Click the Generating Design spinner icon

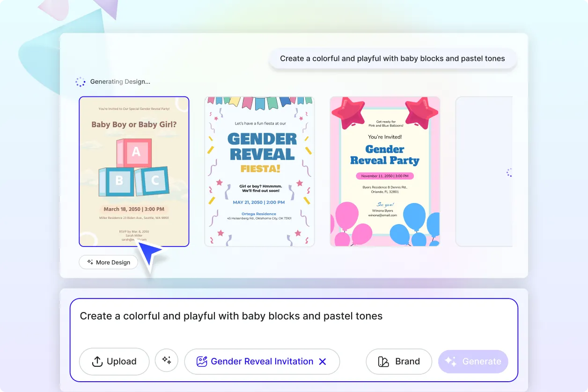pos(81,81)
